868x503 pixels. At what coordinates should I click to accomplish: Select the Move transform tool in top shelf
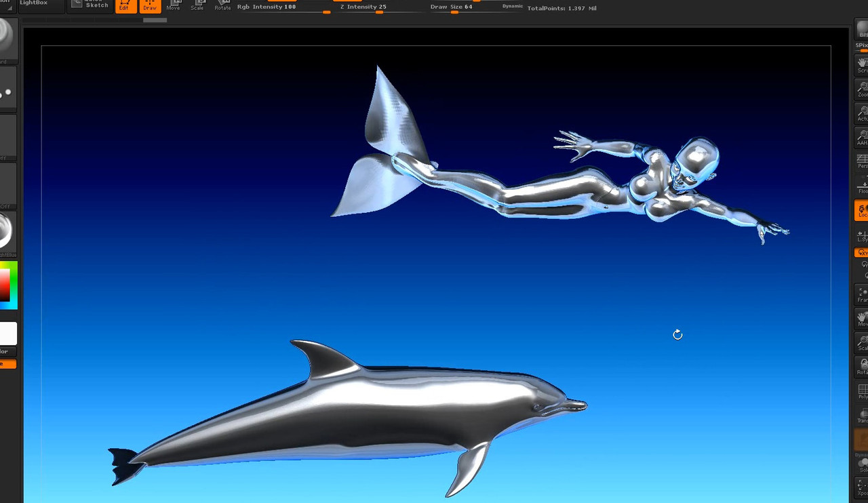173,5
